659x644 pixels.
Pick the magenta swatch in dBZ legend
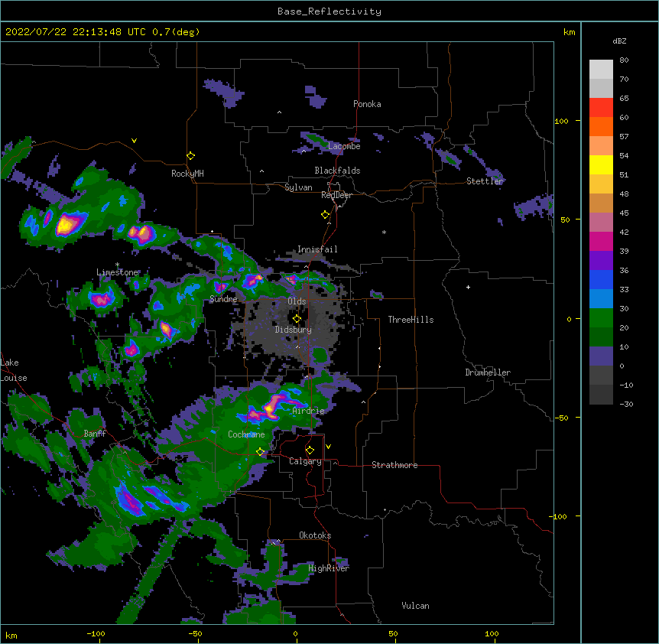click(601, 241)
